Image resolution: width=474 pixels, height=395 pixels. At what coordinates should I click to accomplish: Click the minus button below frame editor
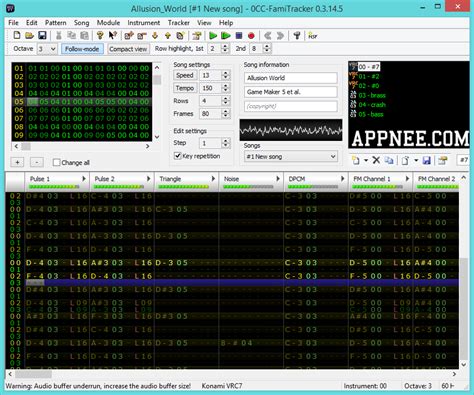(37, 162)
